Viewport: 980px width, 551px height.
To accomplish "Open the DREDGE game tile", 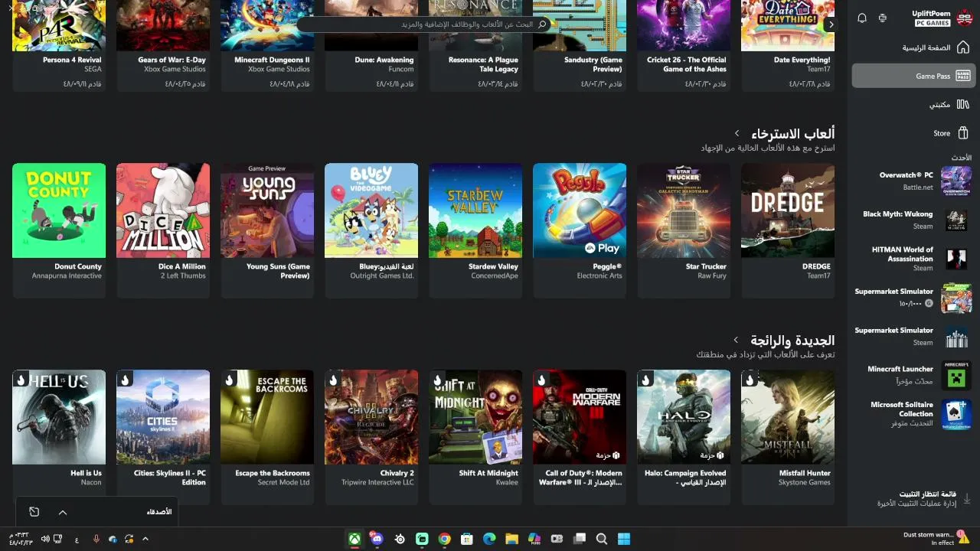I will click(788, 230).
